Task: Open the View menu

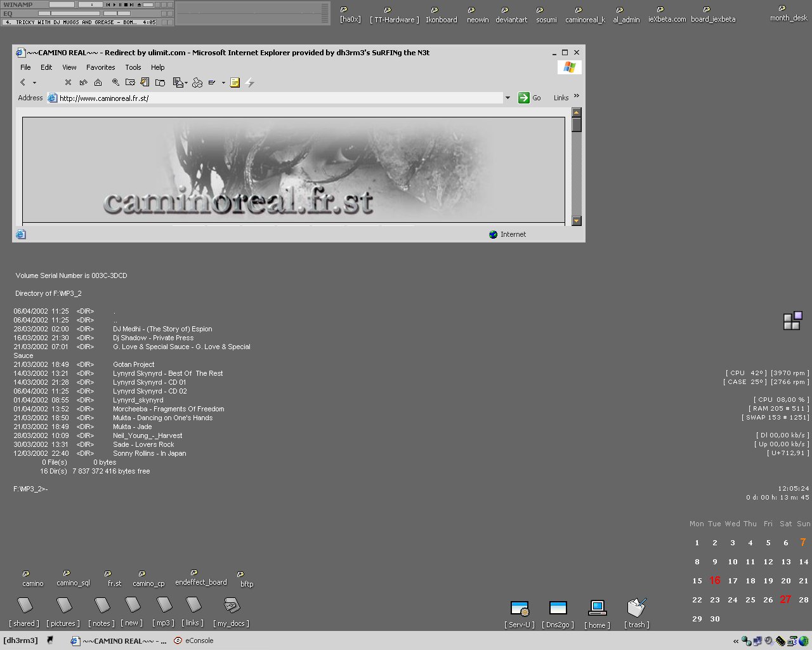Action: (x=69, y=67)
